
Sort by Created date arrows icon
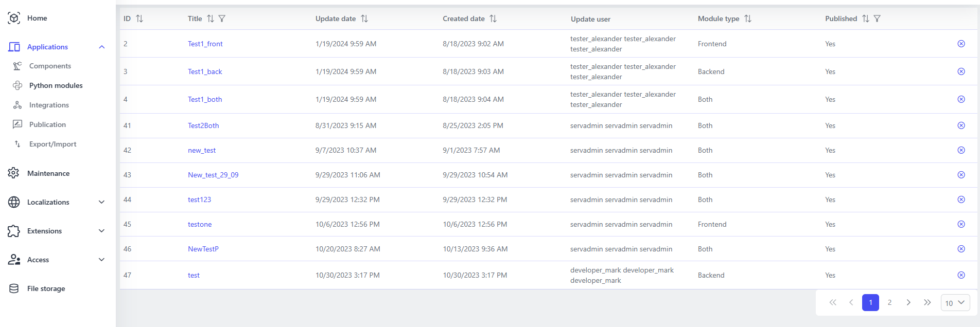pos(493,19)
